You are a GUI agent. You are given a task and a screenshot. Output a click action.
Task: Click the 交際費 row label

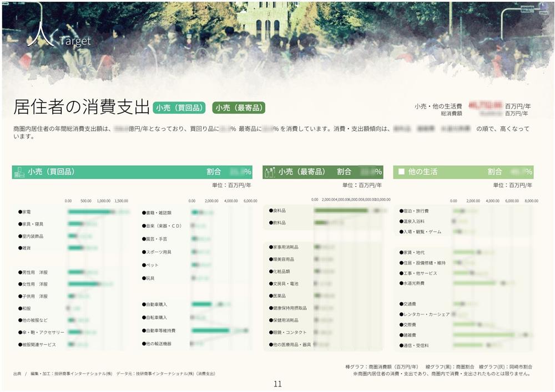pos(408,324)
